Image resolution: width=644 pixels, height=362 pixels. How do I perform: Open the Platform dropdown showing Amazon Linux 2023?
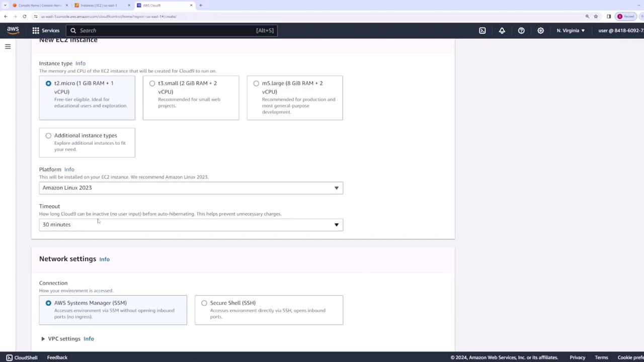191,188
